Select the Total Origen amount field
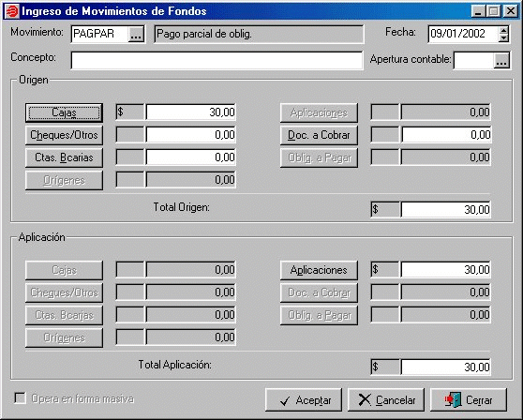Screen dimensions: 523x420 445,209
